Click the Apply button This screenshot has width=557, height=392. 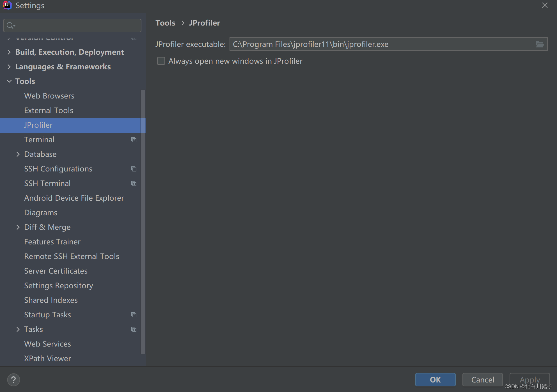coord(530,380)
